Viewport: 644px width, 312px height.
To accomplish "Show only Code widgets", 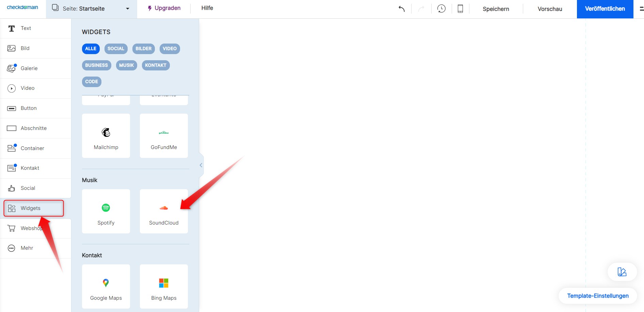I will click(92, 82).
